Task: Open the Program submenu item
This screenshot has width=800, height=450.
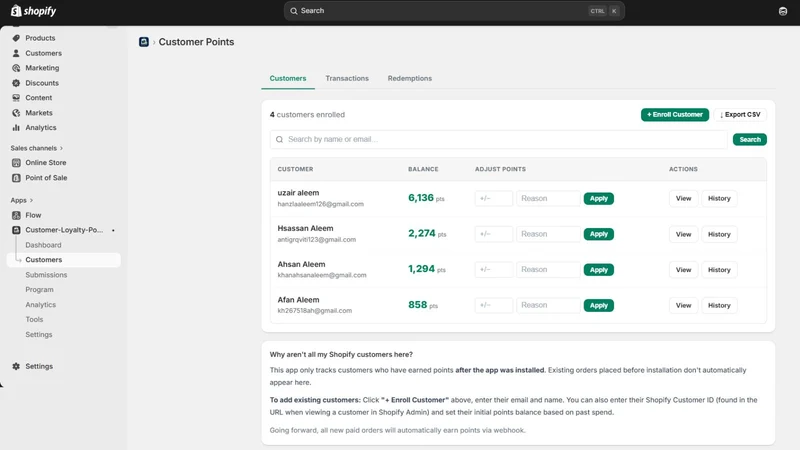Action: point(39,289)
